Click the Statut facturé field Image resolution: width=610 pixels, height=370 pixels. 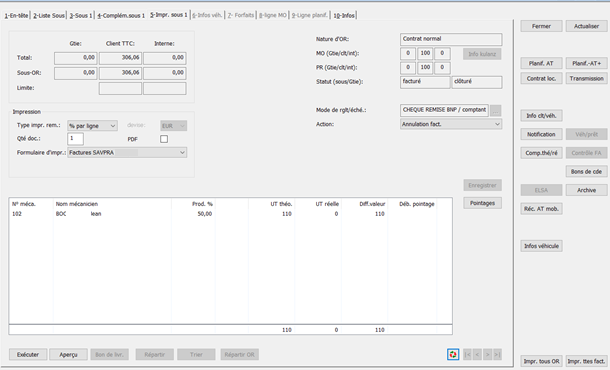pyautogui.click(x=425, y=82)
